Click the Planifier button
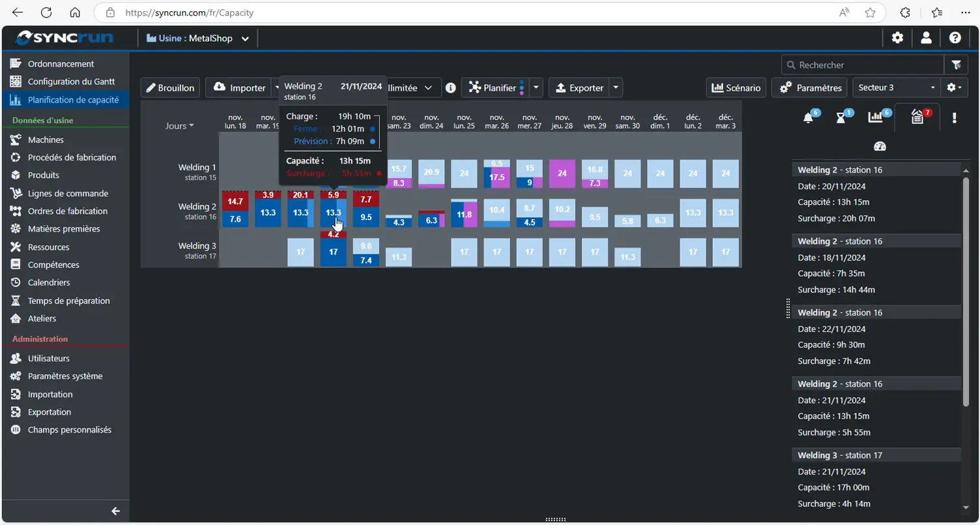Screen dimensions: 980x525 point(495,87)
